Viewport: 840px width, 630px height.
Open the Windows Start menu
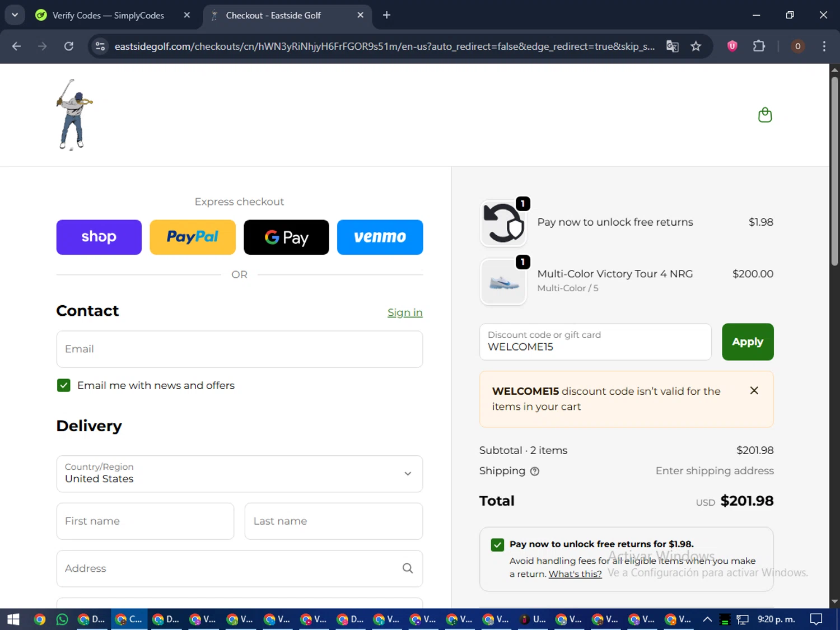pos(13,619)
